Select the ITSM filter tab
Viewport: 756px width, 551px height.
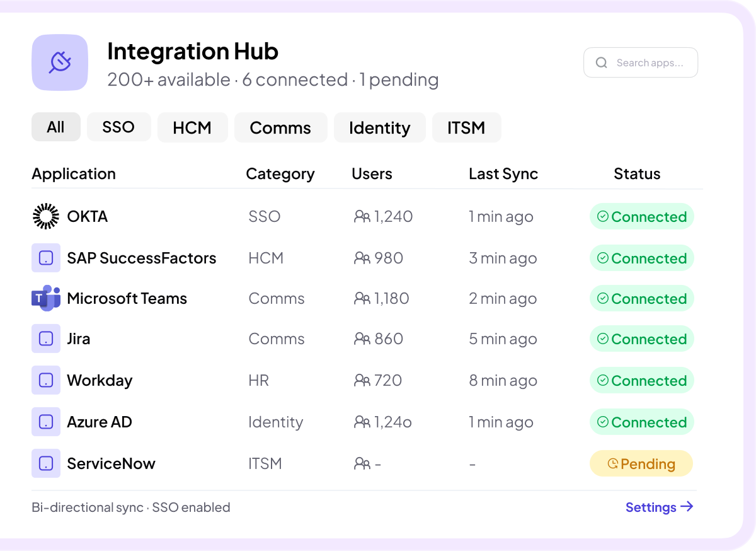coord(466,127)
